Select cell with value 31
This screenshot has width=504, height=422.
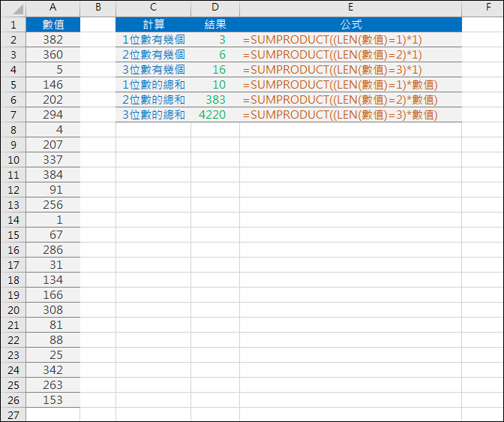coord(53,265)
